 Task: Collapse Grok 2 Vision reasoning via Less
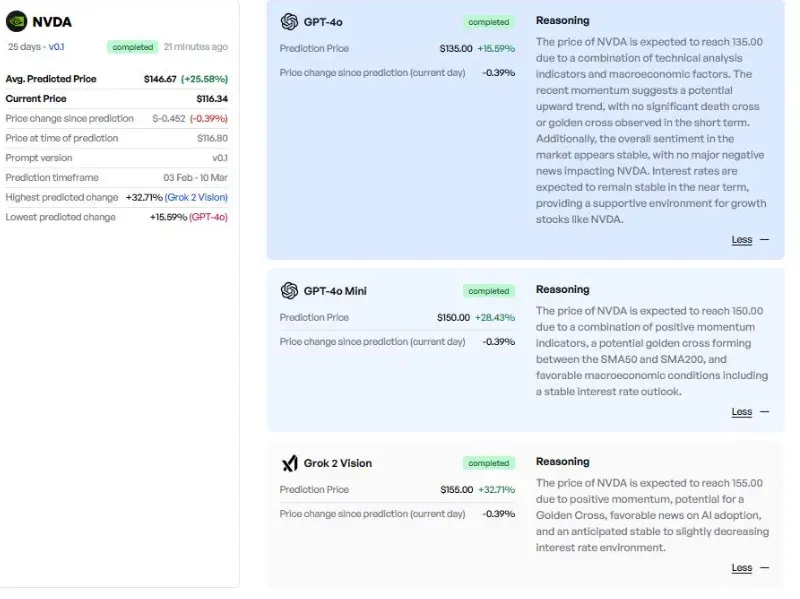[x=742, y=567]
